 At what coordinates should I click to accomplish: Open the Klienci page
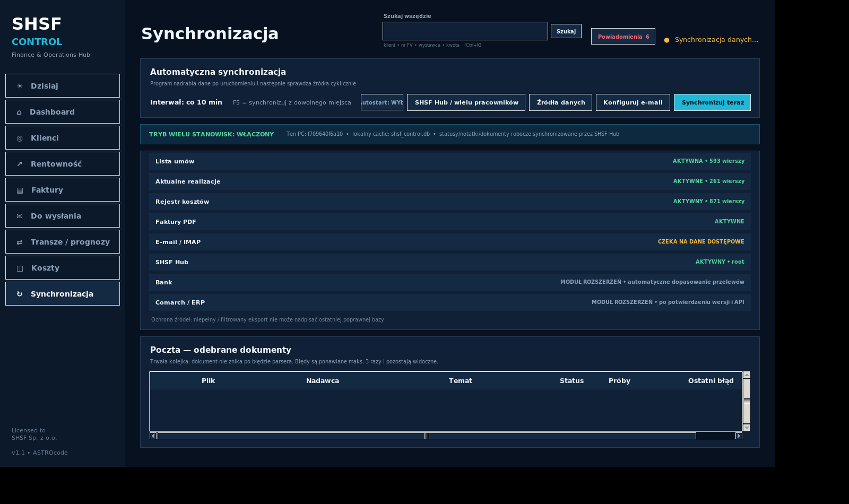(63, 138)
